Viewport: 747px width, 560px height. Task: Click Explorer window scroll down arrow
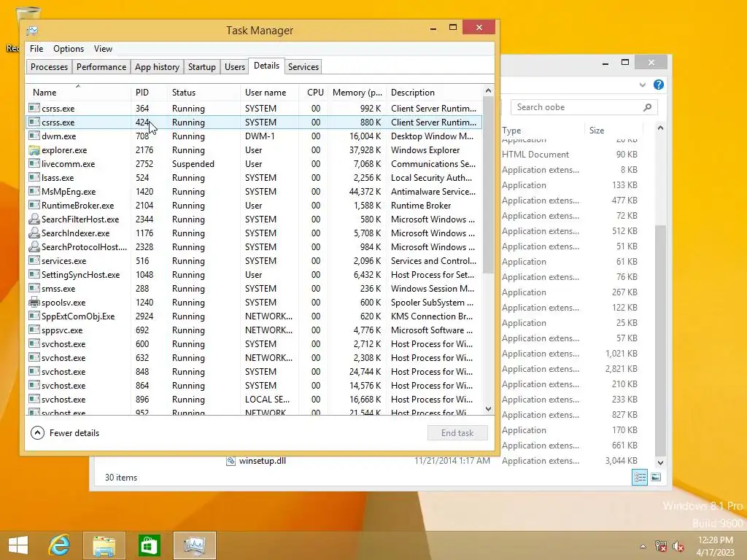coord(660,462)
